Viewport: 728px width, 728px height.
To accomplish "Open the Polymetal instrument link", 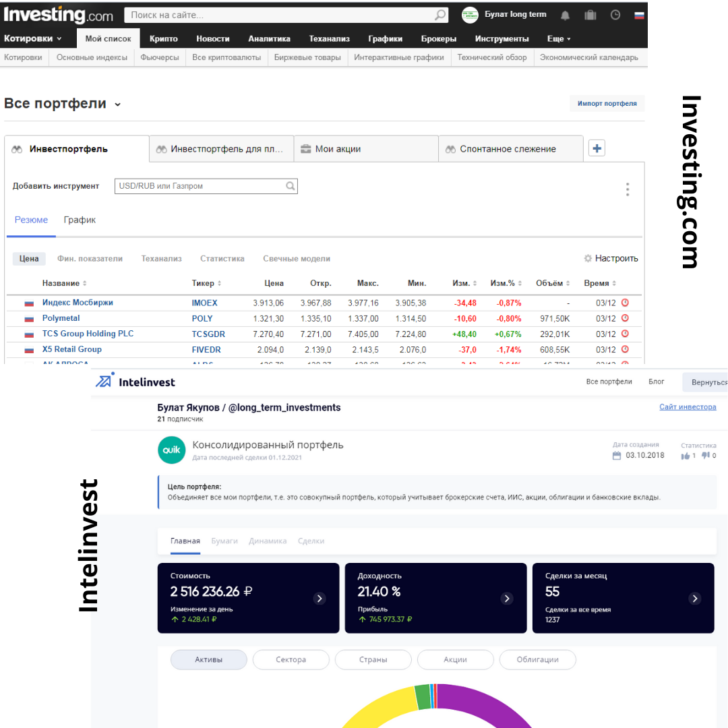I will pos(61,318).
